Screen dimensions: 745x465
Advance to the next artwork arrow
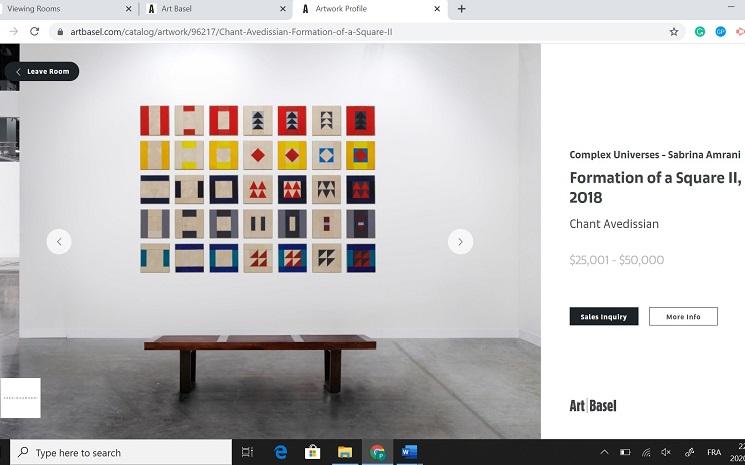click(x=460, y=242)
